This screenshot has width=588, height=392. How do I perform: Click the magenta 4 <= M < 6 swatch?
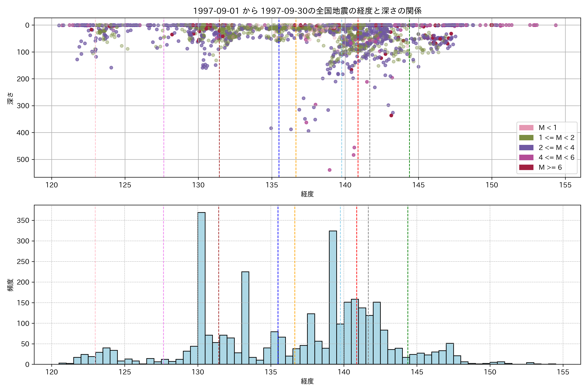click(526, 157)
